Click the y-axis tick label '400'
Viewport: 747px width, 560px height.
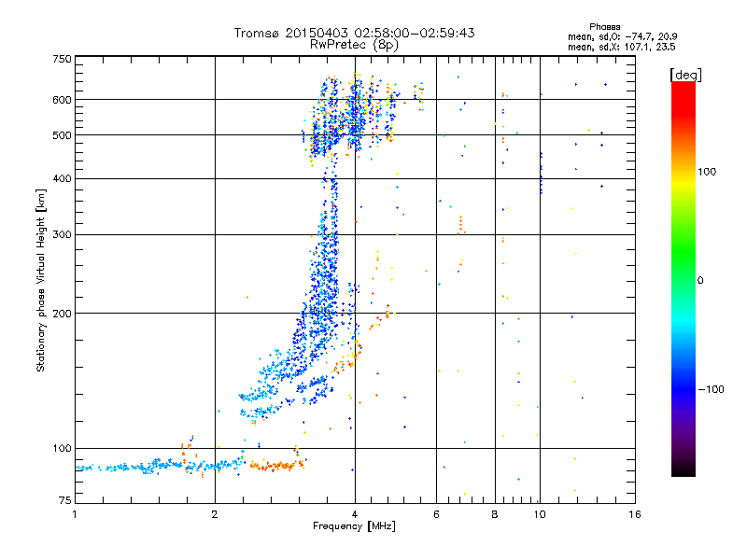(x=62, y=178)
